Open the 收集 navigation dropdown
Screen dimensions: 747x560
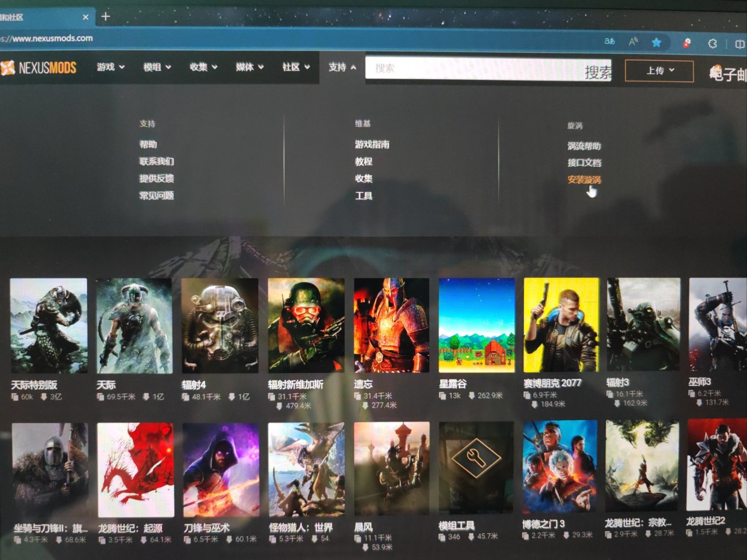coord(203,67)
